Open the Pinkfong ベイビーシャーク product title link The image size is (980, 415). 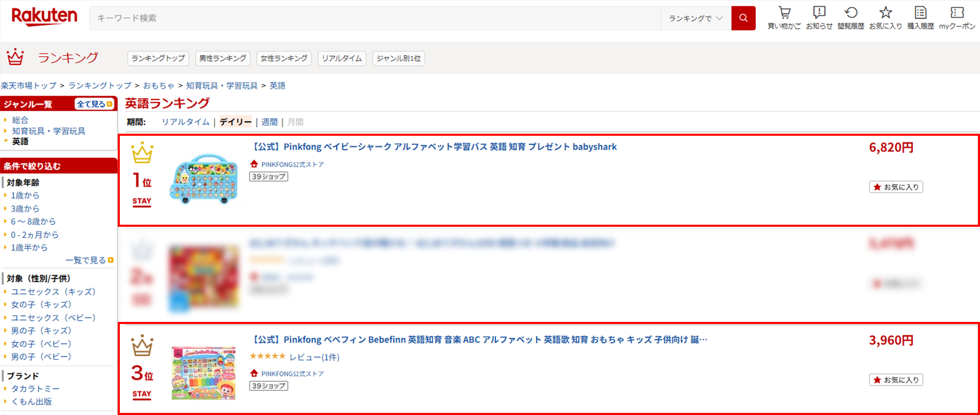coord(433,147)
